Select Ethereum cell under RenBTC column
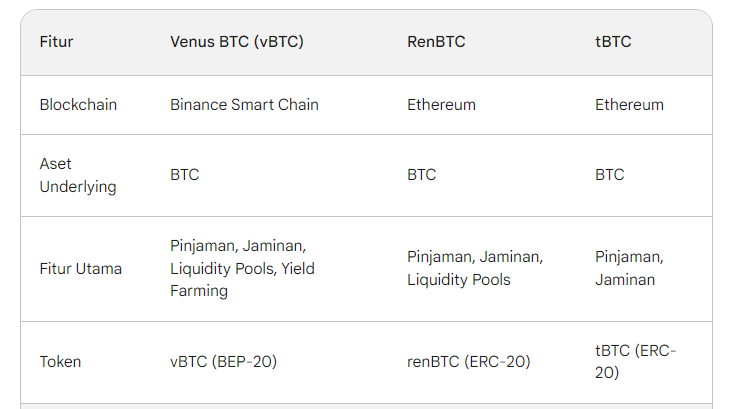The width and height of the screenshot is (736, 409). (x=441, y=105)
